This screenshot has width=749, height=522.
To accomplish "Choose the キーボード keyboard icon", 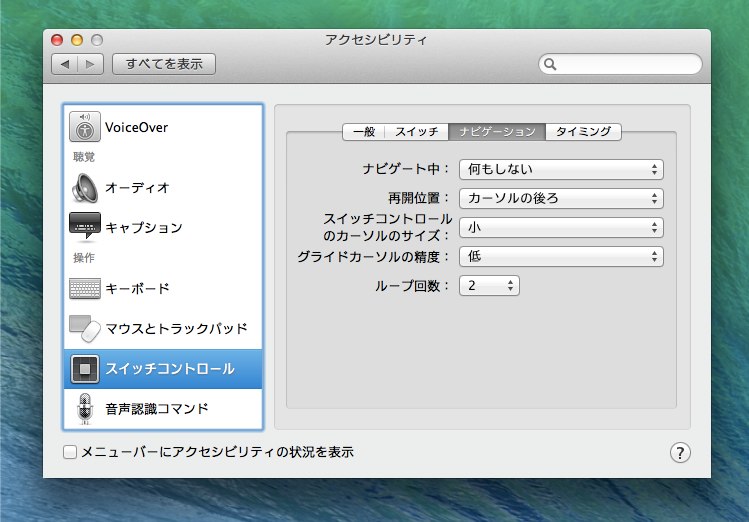I will coord(85,288).
